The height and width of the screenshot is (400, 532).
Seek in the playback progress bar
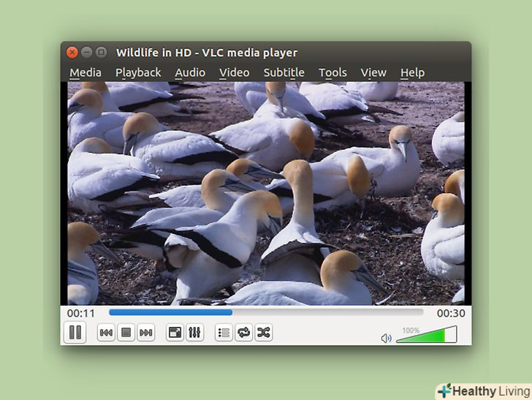pyautogui.click(x=266, y=312)
